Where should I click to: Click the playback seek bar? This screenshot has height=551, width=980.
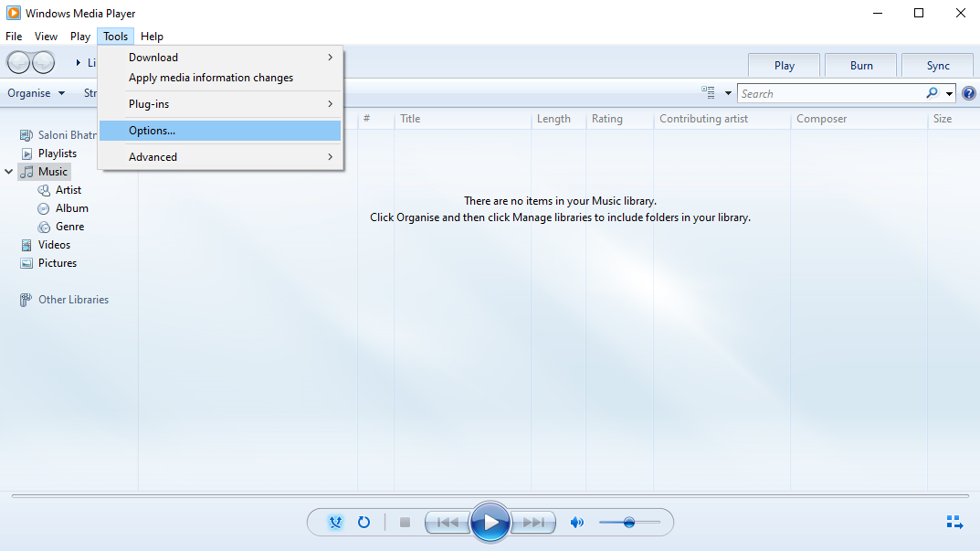(x=490, y=496)
